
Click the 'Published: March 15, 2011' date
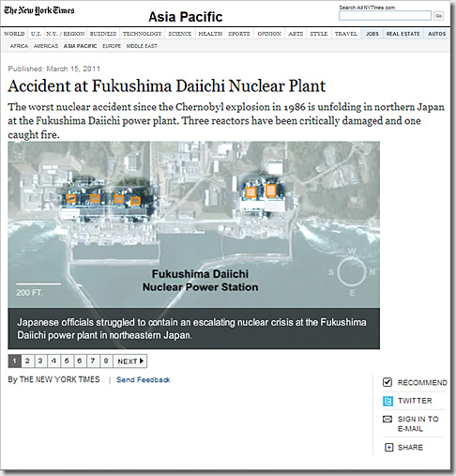tap(54, 69)
